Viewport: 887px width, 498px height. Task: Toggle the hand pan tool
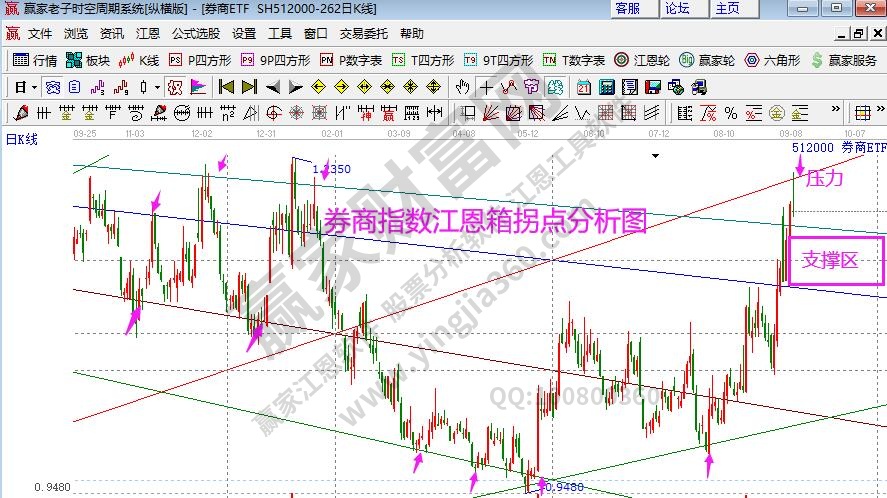pyautogui.click(x=464, y=86)
